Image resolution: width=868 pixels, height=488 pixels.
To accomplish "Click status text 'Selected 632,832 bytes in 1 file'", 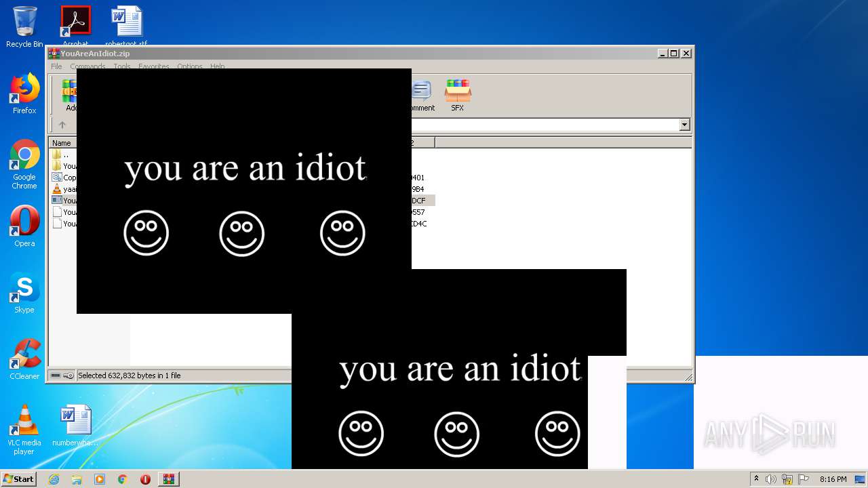I will pyautogui.click(x=130, y=375).
